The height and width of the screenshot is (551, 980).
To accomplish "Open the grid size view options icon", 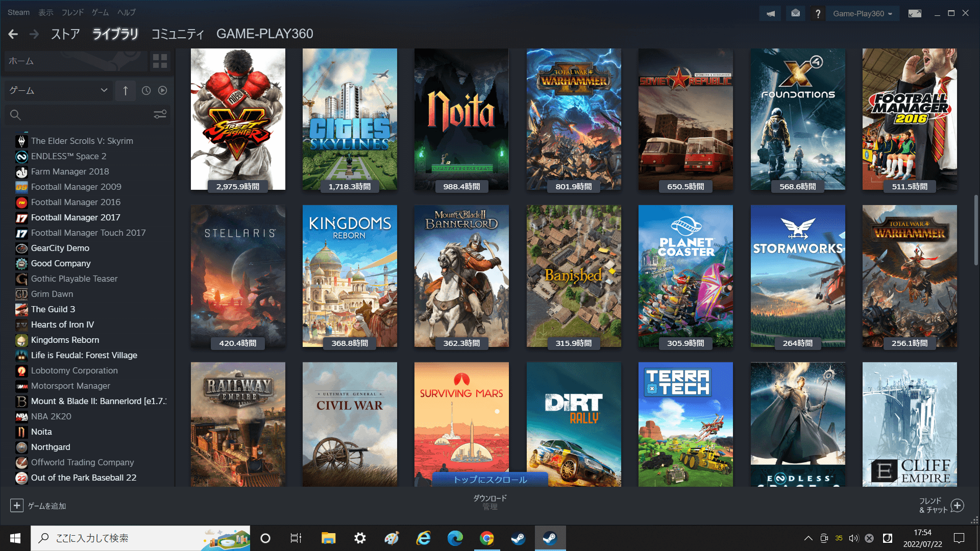I will click(x=159, y=61).
